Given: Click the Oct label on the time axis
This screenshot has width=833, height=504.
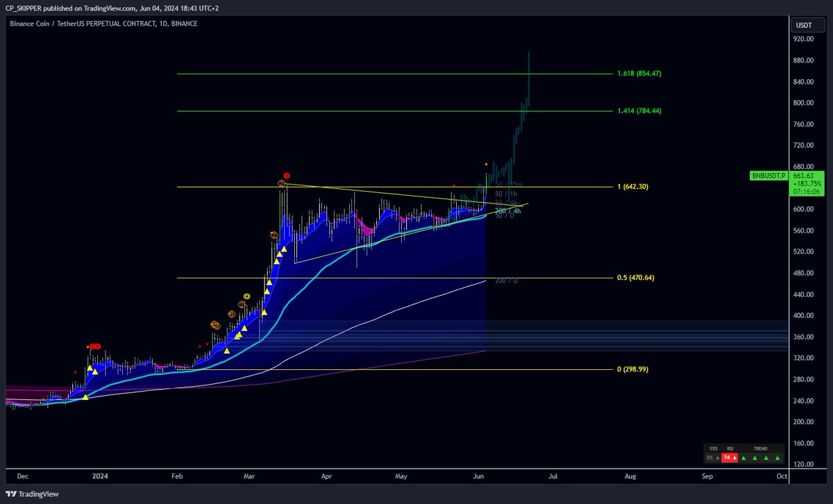Looking at the screenshot, I should tap(782, 477).
